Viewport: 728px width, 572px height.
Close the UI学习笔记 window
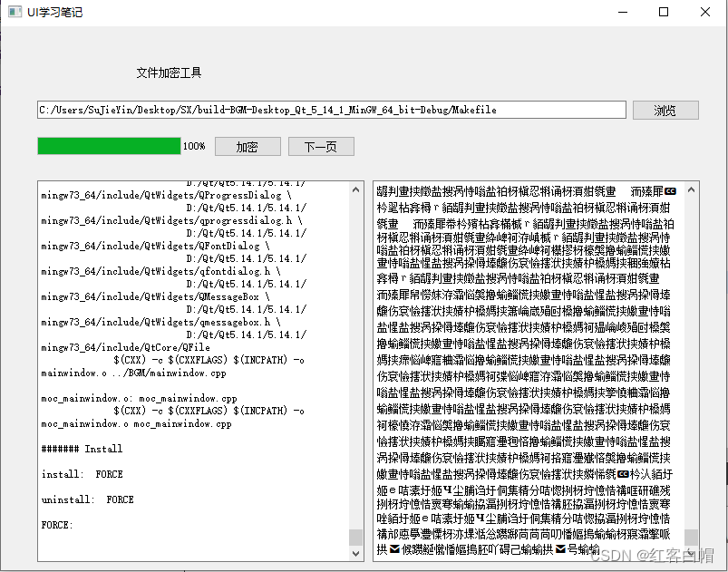(x=705, y=12)
